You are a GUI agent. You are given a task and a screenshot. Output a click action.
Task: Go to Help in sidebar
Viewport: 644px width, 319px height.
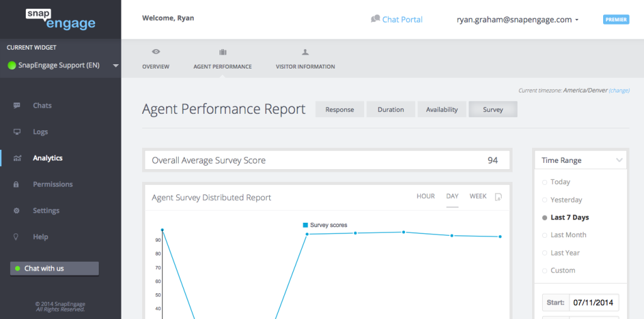pyautogui.click(x=40, y=237)
